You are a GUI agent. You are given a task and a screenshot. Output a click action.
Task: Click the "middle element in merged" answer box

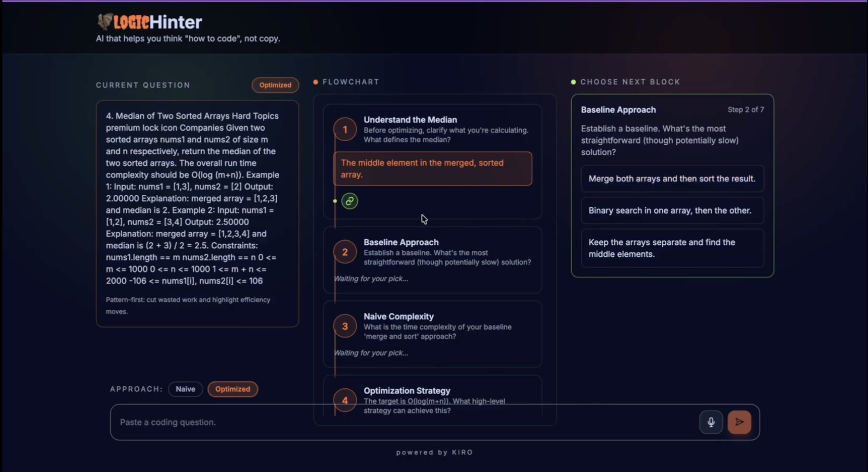click(432, 169)
